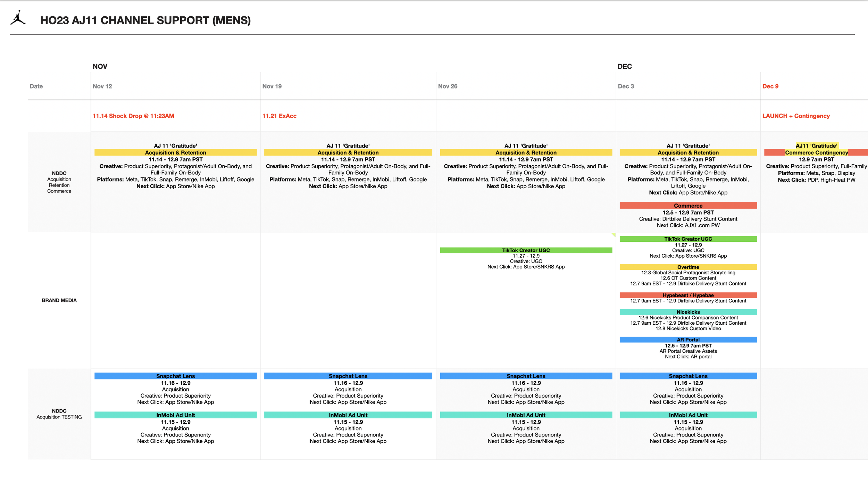
Task: Select Dec 3 InMobi Ad Unit teal bar
Action: [688, 415]
